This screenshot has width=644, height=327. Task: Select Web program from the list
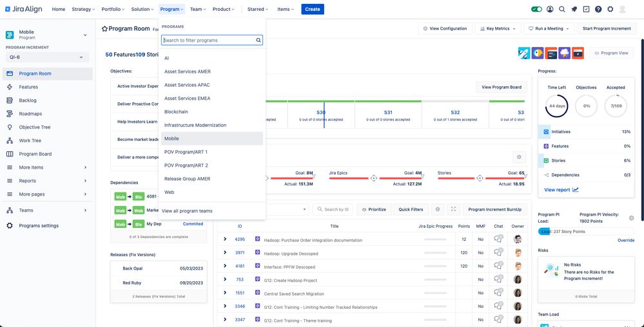coord(212,192)
